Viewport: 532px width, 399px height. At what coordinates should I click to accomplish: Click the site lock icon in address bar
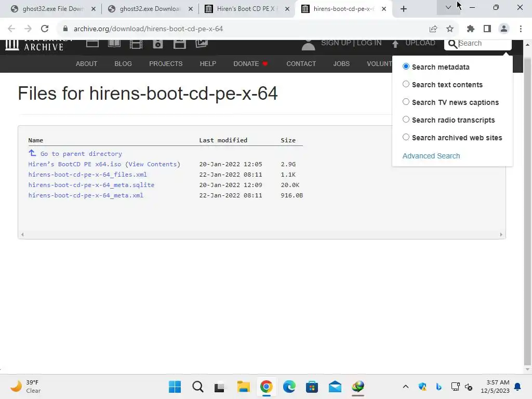coord(65,29)
